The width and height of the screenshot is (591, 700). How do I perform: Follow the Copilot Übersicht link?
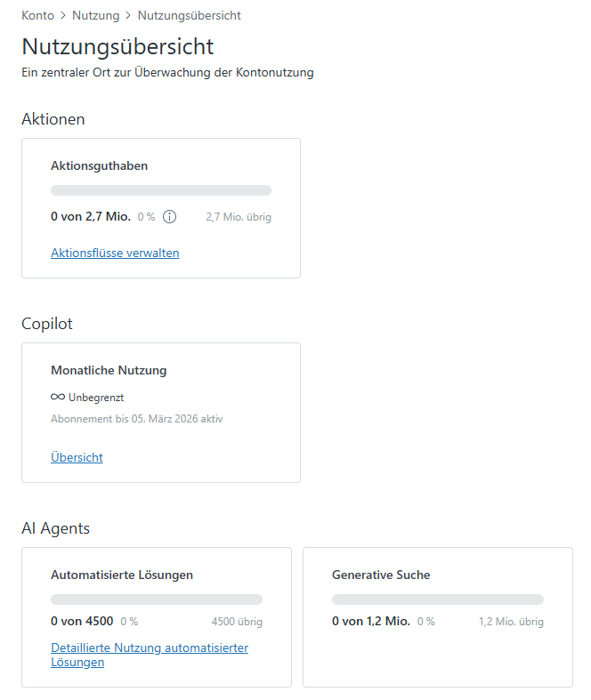[x=77, y=457]
